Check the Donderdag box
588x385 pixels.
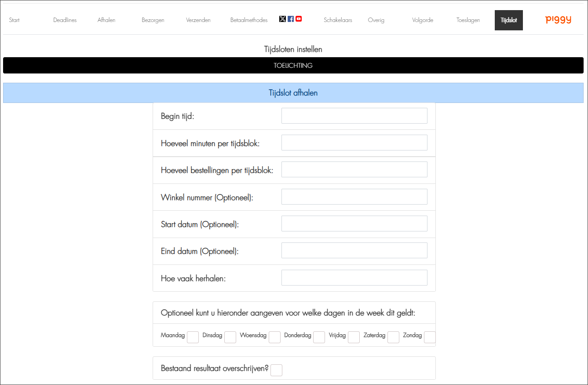[x=319, y=337]
